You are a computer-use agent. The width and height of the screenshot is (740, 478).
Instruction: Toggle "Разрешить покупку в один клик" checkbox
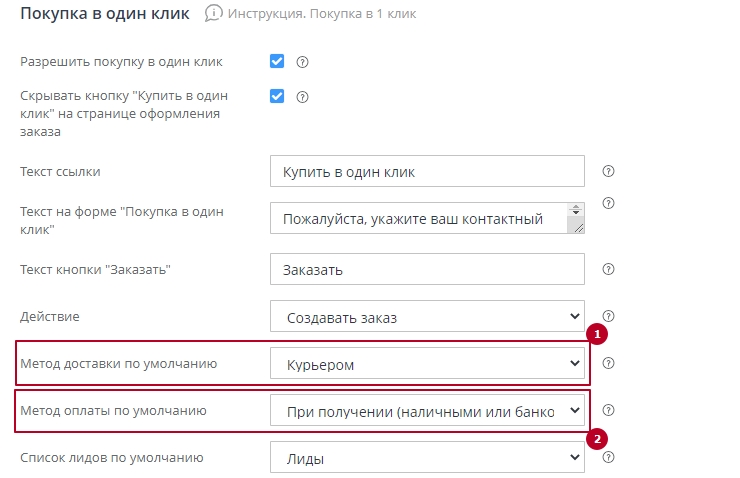coord(277,62)
